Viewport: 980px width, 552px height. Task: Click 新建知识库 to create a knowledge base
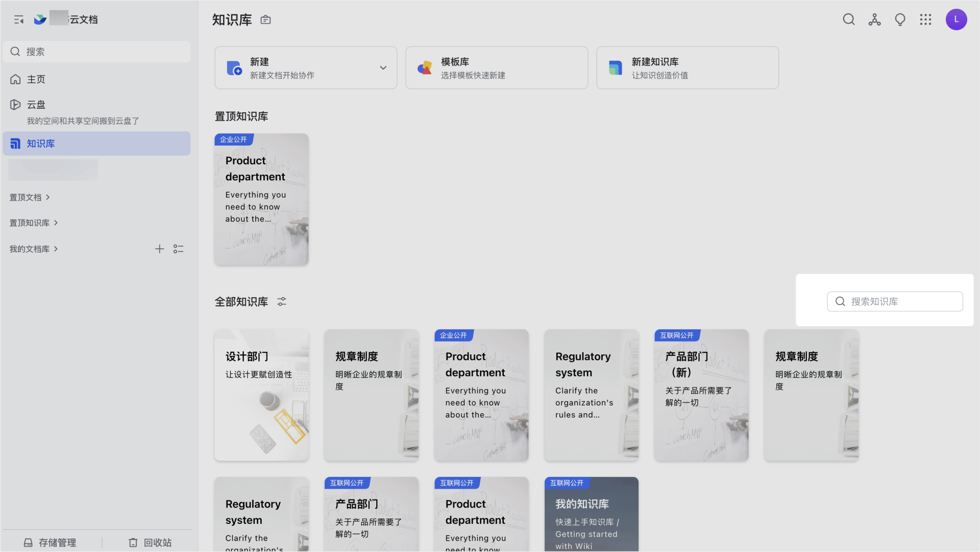tap(687, 68)
